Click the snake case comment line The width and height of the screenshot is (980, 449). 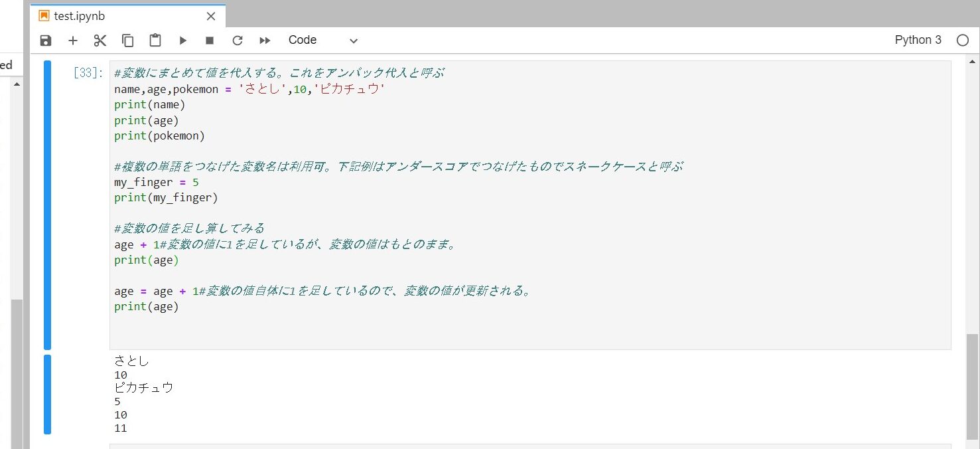pyautogui.click(x=399, y=167)
